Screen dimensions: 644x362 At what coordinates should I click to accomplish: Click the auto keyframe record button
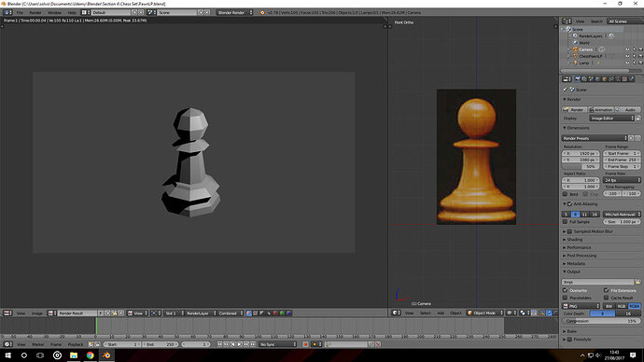click(x=305, y=344)
